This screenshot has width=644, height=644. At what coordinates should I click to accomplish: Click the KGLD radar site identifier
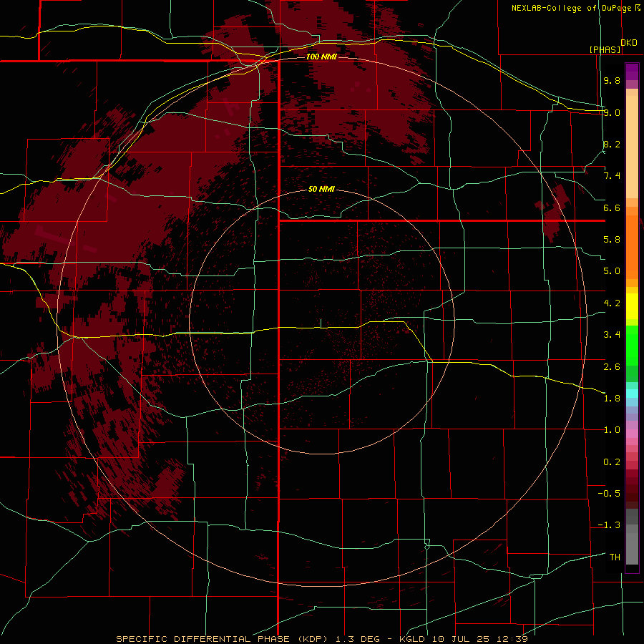413,639
